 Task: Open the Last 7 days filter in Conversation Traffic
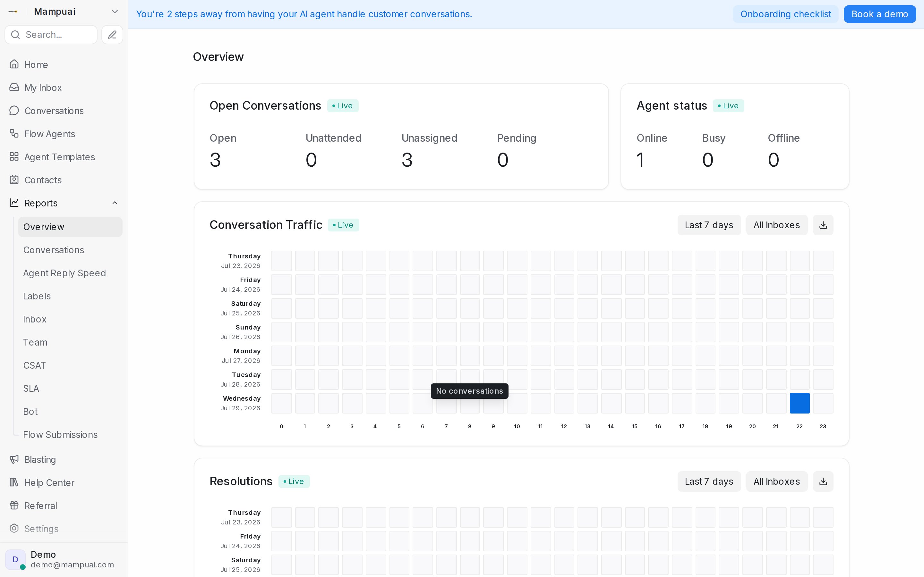coord(709,225)
